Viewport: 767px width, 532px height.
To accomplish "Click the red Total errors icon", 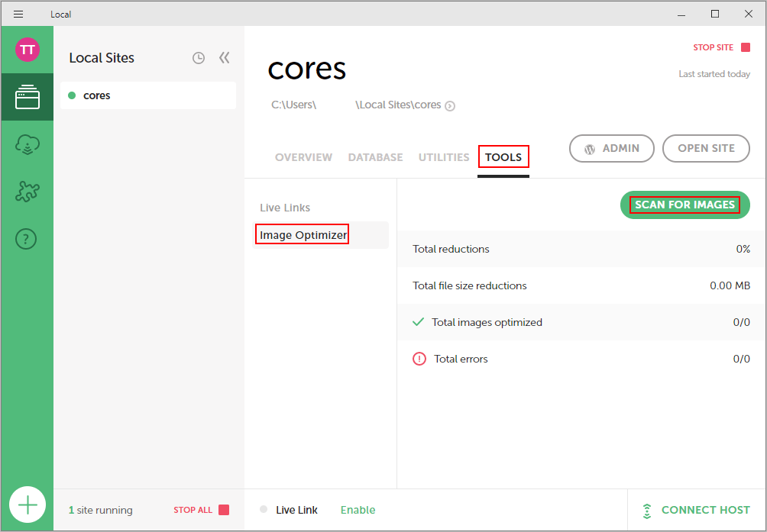I will (419, 359).
